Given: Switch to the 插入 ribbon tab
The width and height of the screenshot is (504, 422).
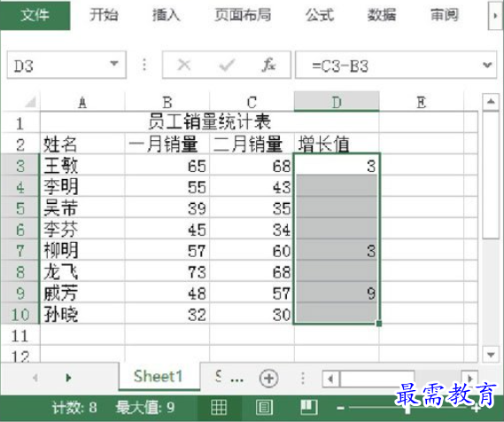Looking at the screenshot, I should (x=167, y=15).
